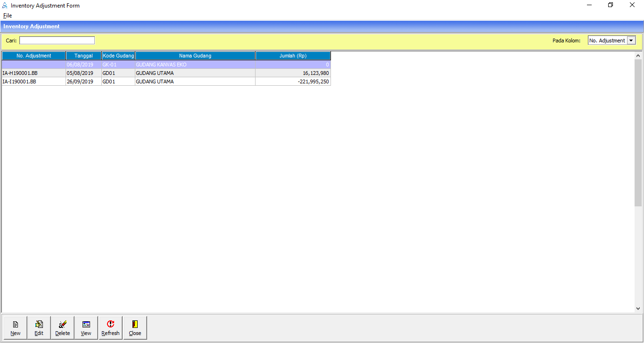This screenshot has height=343, width=644.
Task: Click the Nama Gudang column header
Action: [x=195, y=56]
